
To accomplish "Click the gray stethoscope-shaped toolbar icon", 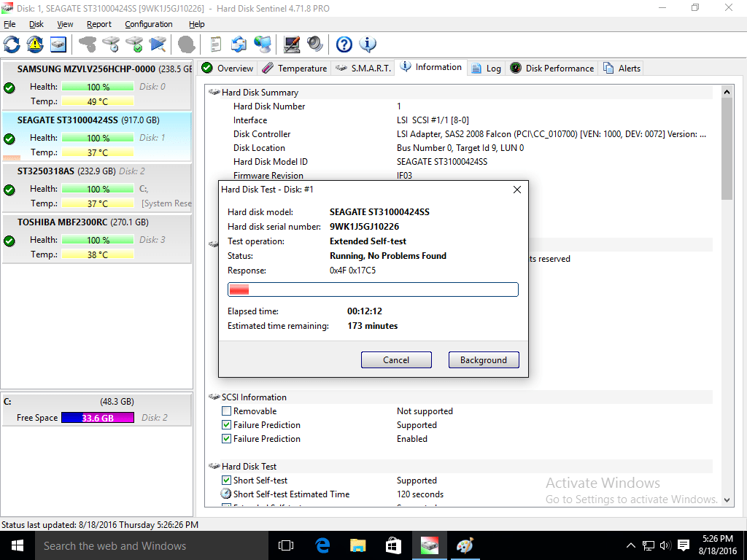I will coord(88,44).
